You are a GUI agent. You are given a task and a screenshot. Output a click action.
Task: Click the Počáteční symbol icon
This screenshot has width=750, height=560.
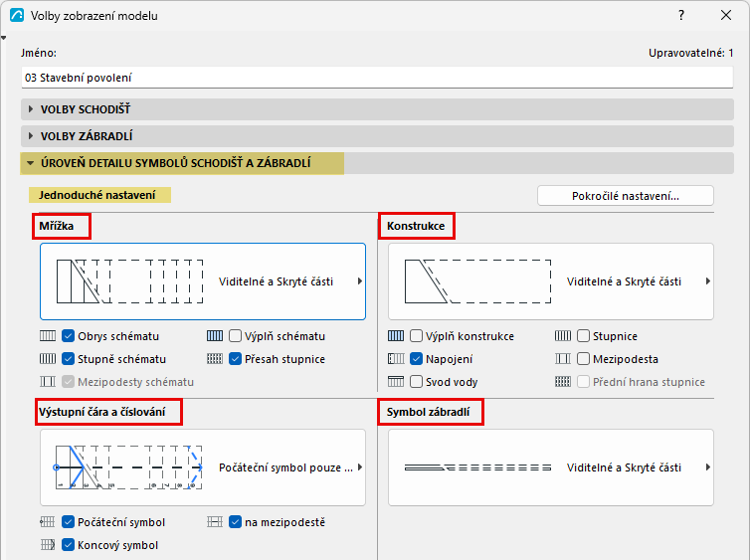[x=48, y=522]
